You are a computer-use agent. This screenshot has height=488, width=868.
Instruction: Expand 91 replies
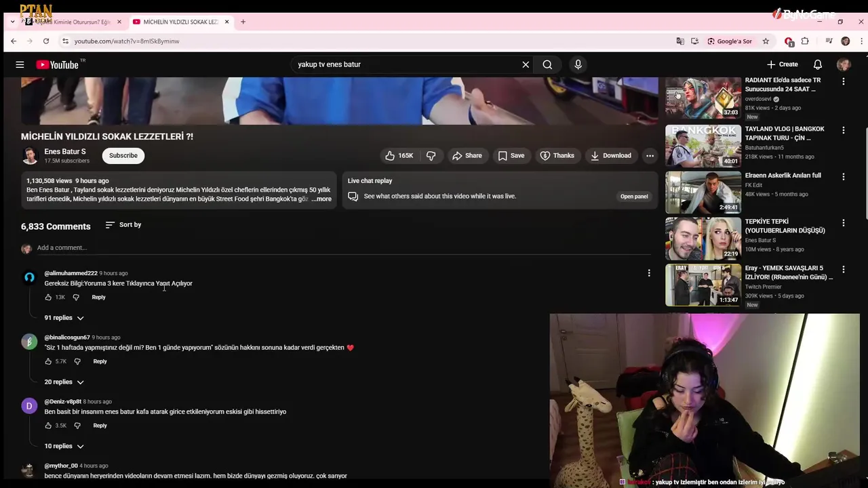[x=64, y=318]
